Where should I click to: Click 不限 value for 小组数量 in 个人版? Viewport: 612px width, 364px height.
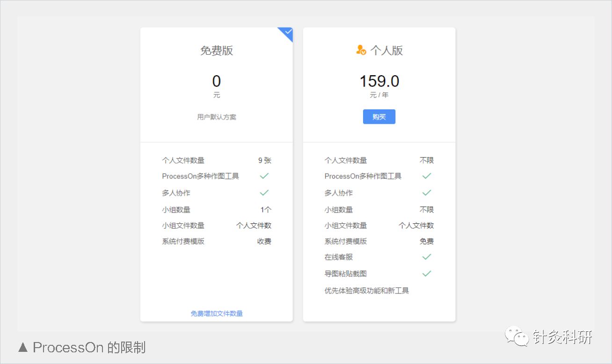click(427, 210)
